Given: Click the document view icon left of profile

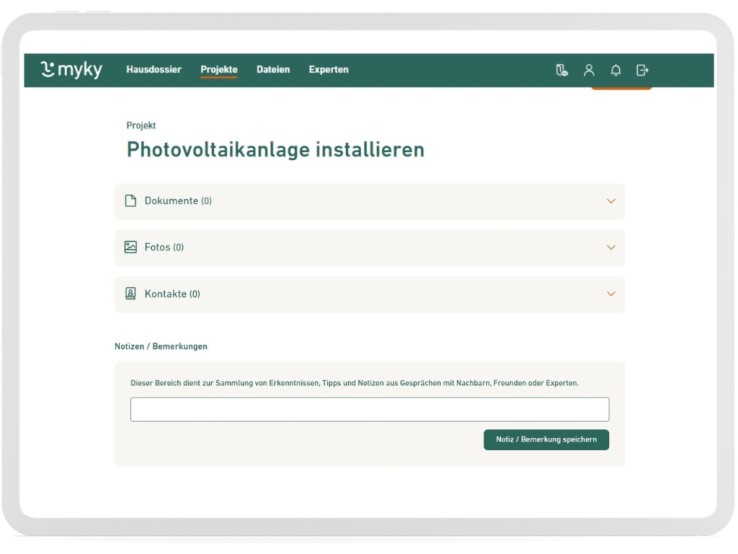Looking at the screenshot, I should 562,70.
